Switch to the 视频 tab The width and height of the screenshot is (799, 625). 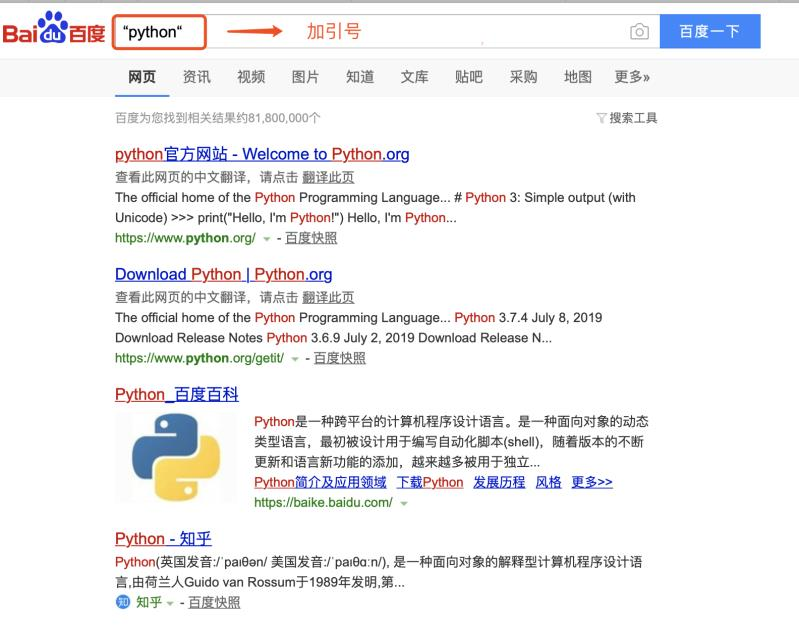click(251, 77)
